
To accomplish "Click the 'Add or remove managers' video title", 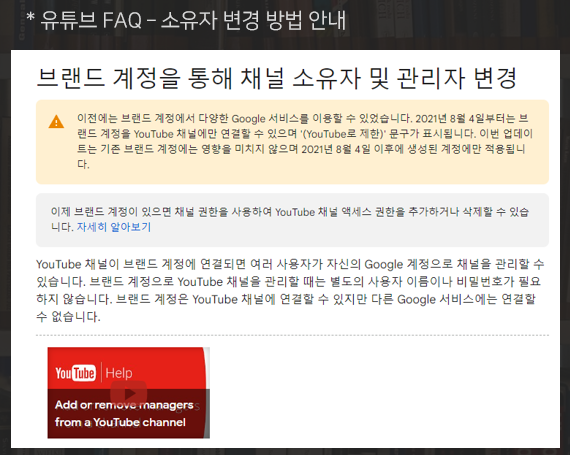I will [124, 413].
